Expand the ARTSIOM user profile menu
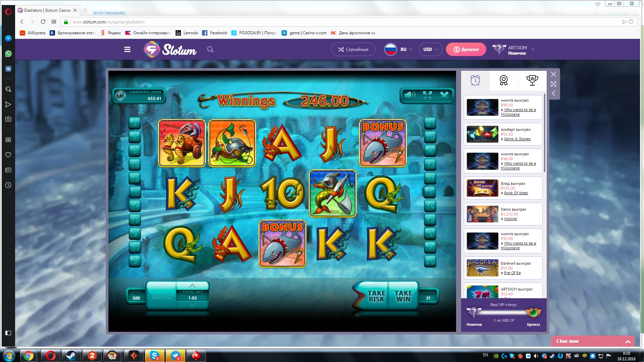644x362 pixels. coord(513,50)
